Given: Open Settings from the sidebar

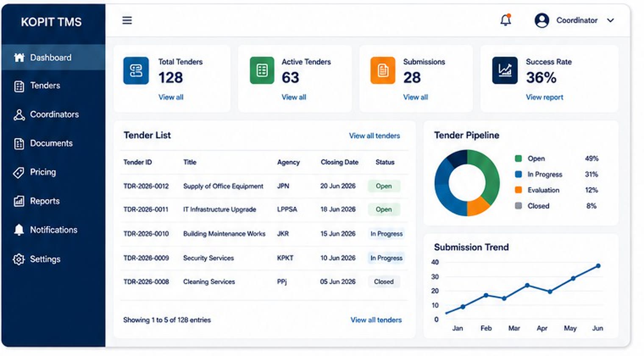Looking at the screenshot, I should (53, 259).
